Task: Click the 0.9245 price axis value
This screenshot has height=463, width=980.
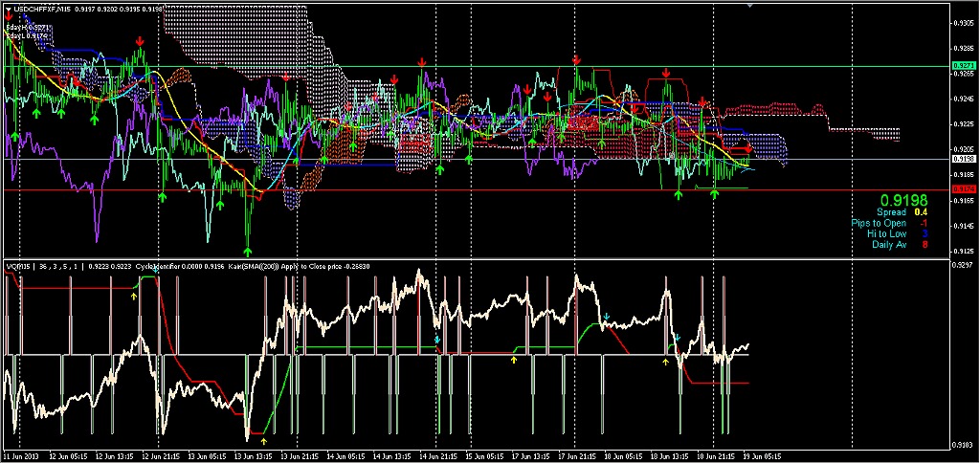Action: tap(962, 99)
